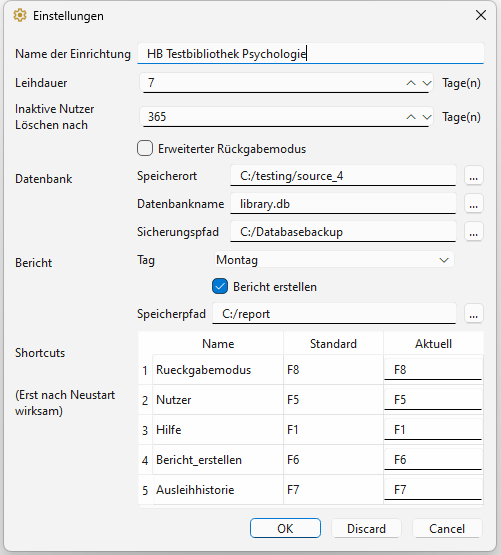Viewport: 501px width, 555px height.
Task: Browse for Speicherpfad with the ... button
Action: pyautogui.click(x=474, y=314)
